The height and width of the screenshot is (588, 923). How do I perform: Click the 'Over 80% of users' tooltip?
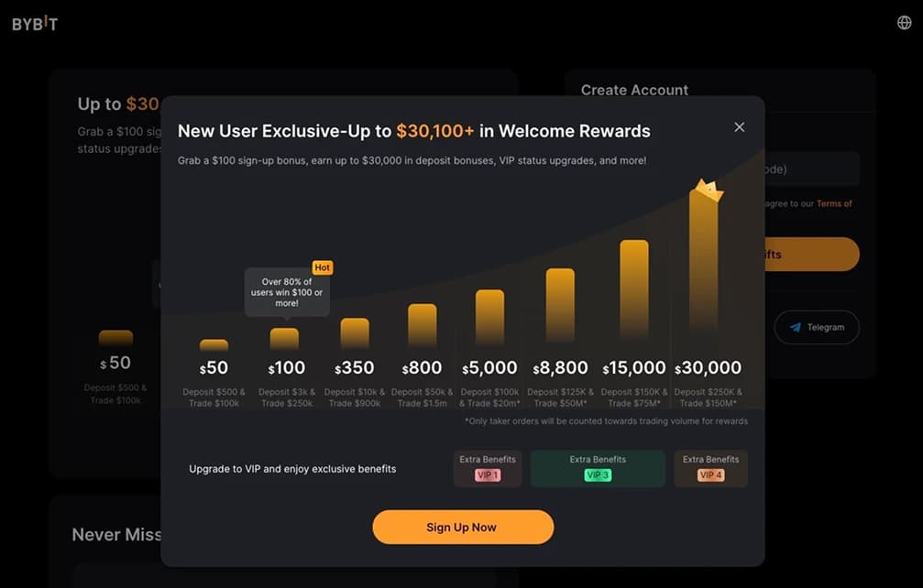(x=287, y=291)
